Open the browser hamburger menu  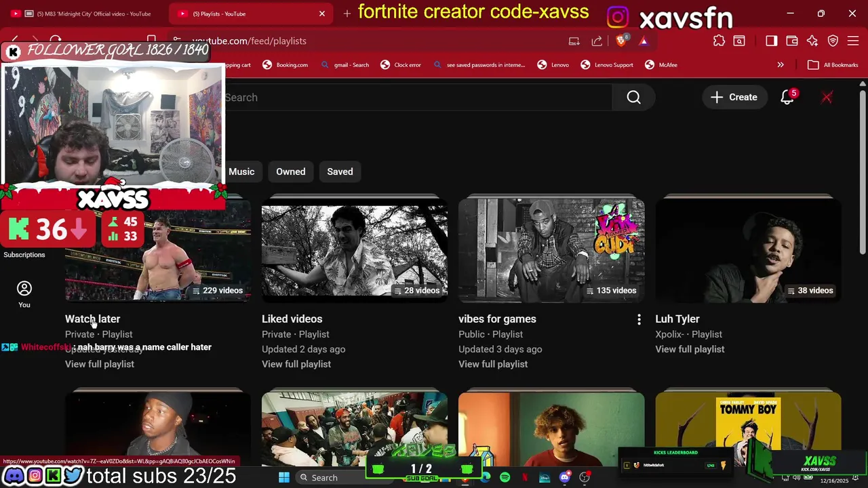tap(853, 41)
